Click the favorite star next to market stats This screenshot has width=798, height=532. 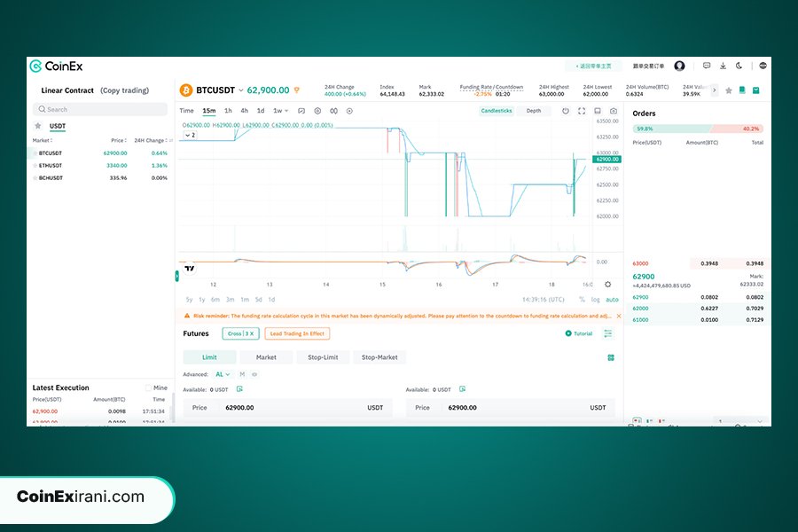pos(729,90)
